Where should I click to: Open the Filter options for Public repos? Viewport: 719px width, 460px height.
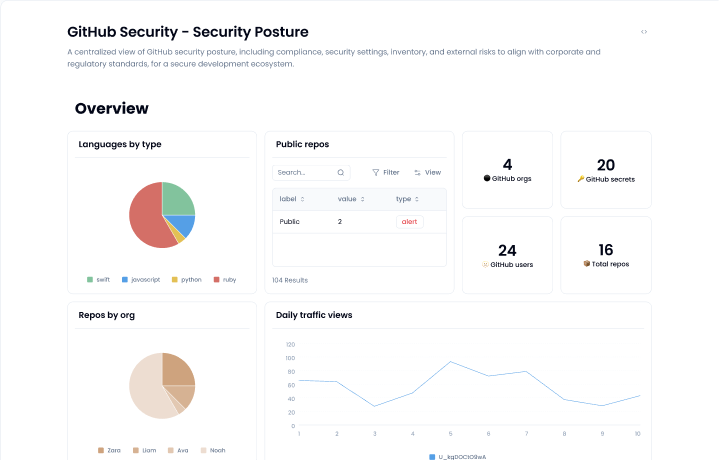385,172
